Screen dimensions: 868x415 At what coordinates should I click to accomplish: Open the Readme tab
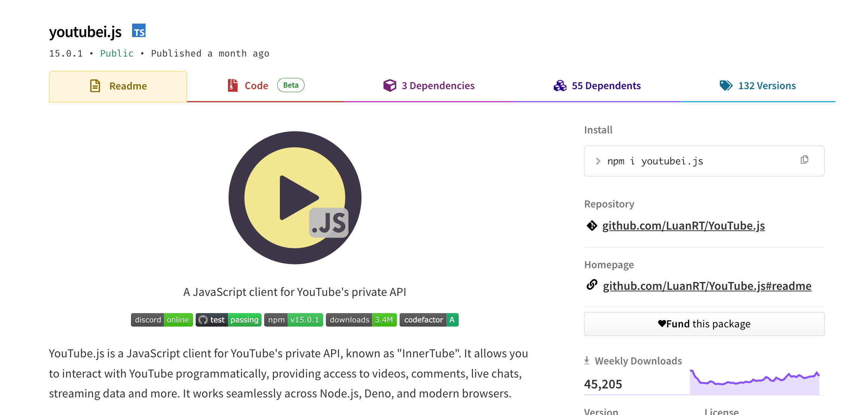pyautogui.click(x=118, y=86)
